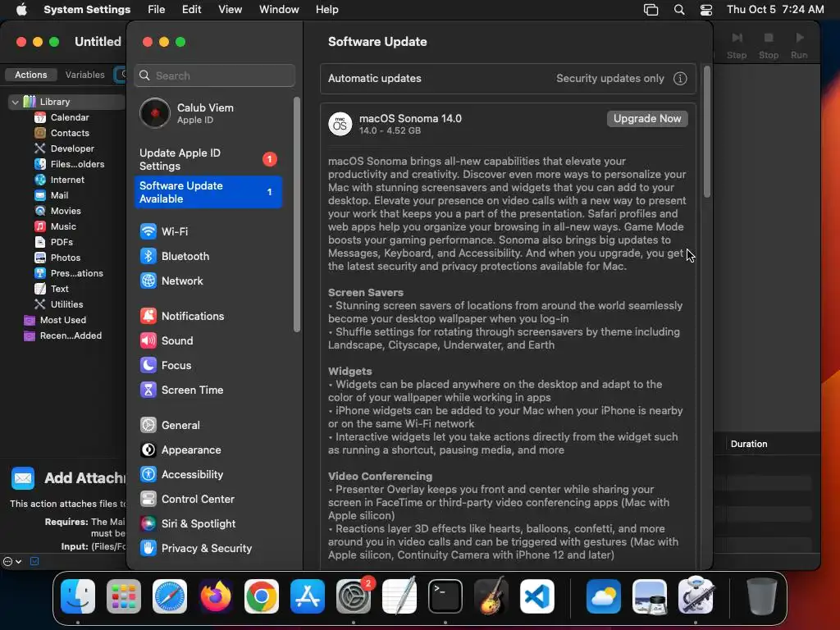Screen dimensions: 840x630
Task: Select Internet category in Automator library
Action: 60,180
